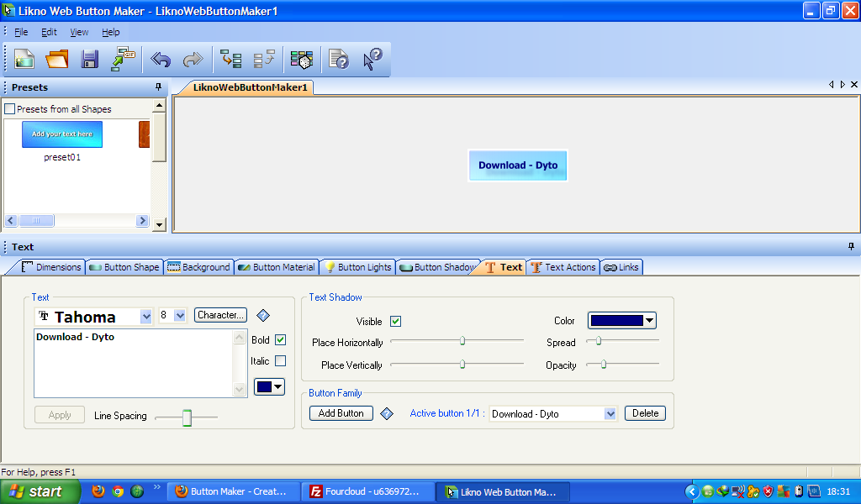Undo the last change
Viewport: 861px width, 504px height.
click(x=160, y=59)
